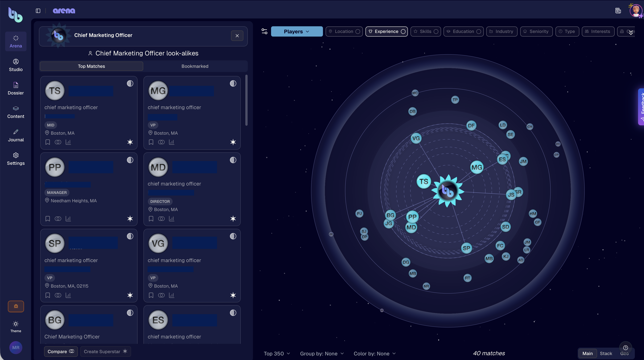Switch to the Bookmarked tab
Screen dimensions: 644x360
[x=195, y=66]
